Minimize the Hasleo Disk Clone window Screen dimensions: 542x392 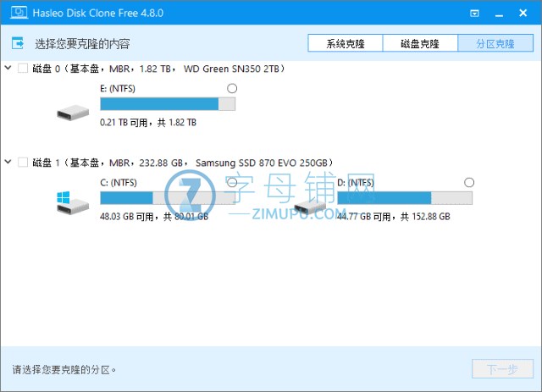(x=499, y=14)
